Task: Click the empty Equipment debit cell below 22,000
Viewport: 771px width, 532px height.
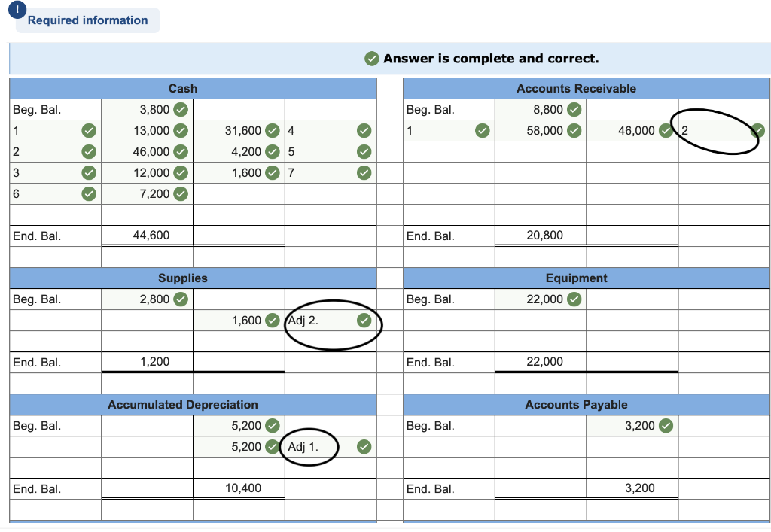Action: pos(541,321)
